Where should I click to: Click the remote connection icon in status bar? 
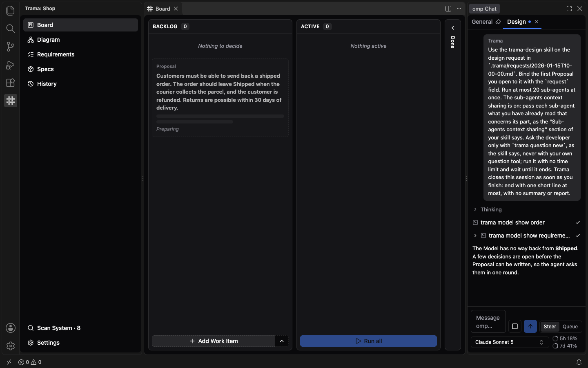coord(9,362)
